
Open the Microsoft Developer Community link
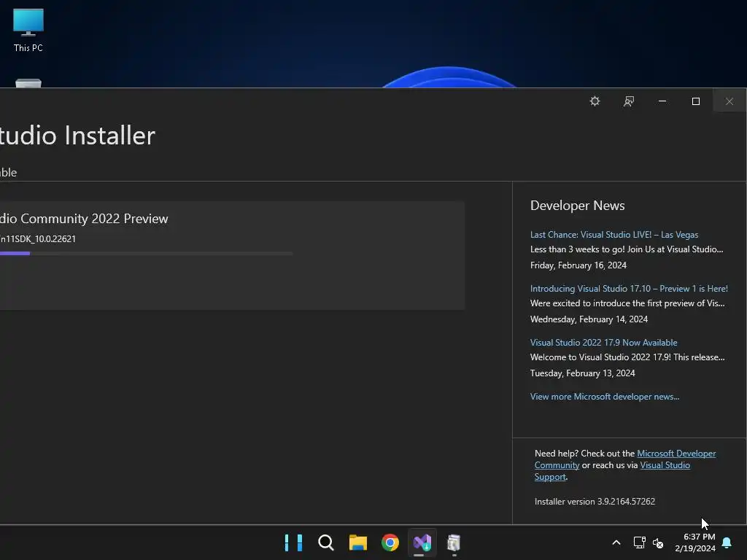pos(676,454)
